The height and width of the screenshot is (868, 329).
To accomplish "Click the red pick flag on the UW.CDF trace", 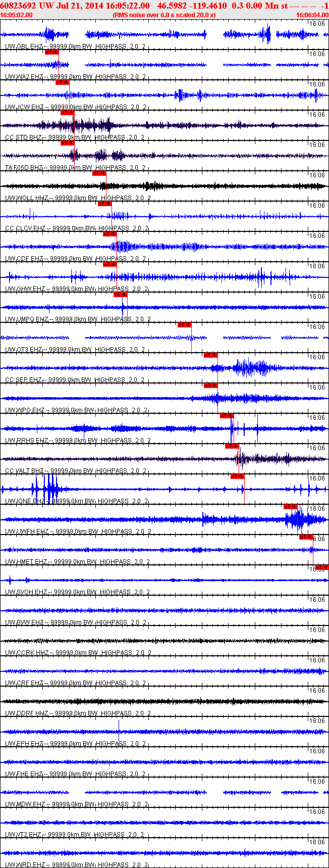I will [x=110, y=234].
